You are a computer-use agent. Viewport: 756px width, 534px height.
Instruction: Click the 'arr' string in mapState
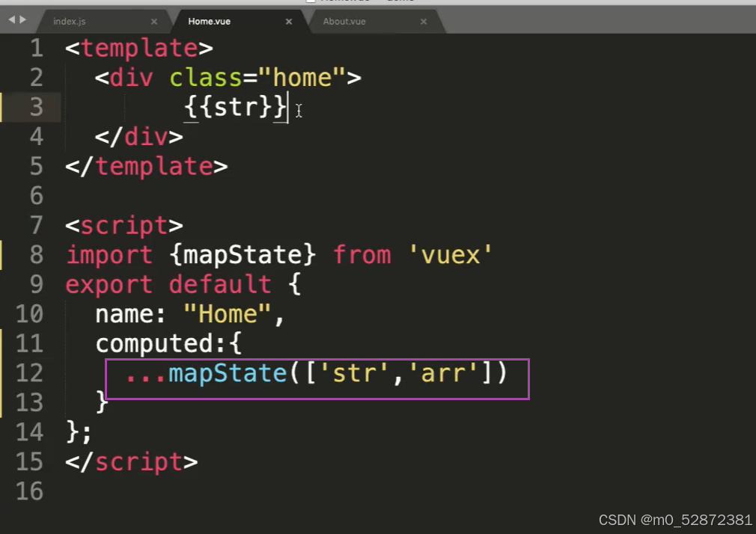pyautogui.click(x=442, y=373)
